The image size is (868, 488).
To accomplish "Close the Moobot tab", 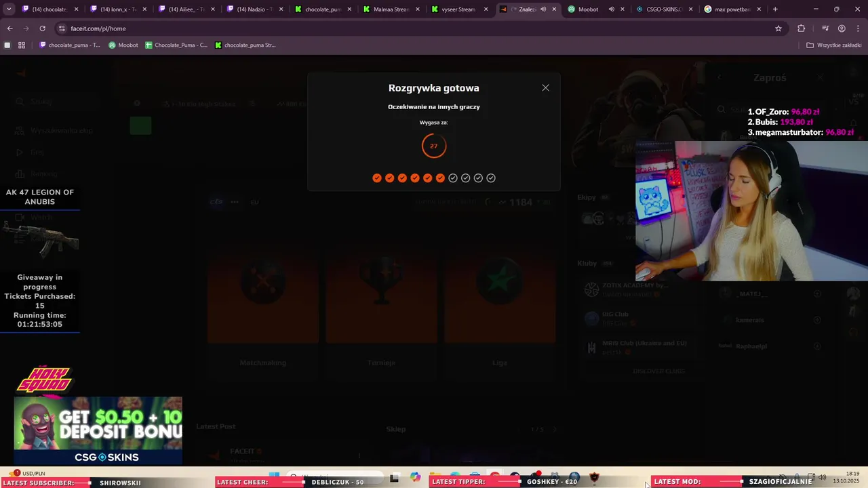I will (623, 9).
